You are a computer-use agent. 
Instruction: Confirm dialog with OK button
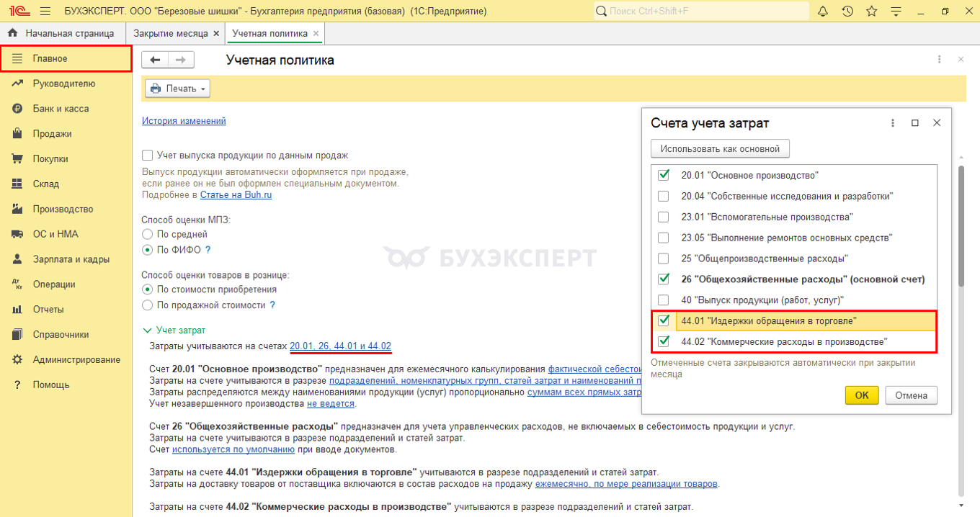(862, 395)
